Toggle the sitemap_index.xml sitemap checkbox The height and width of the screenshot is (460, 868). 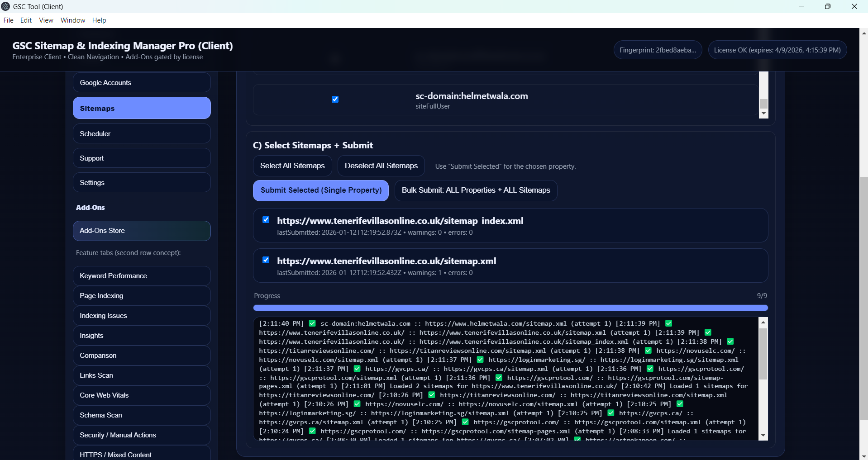click(266, 220)
